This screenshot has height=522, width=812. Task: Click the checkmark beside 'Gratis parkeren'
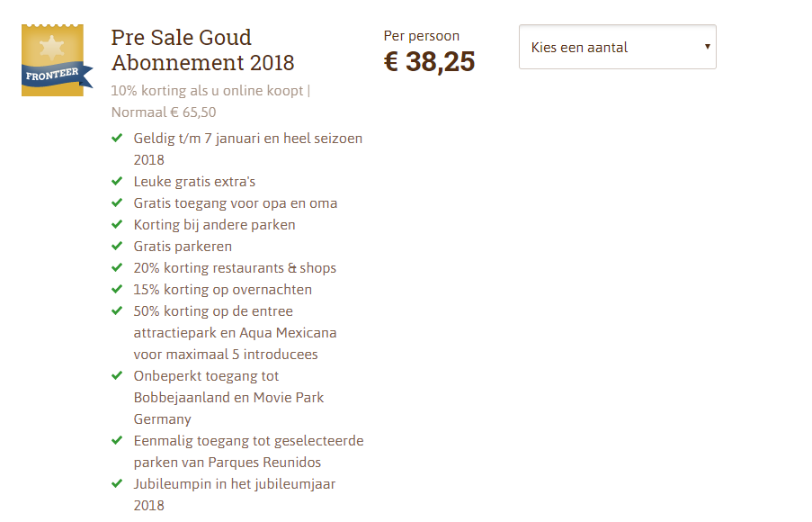point(117,247)
